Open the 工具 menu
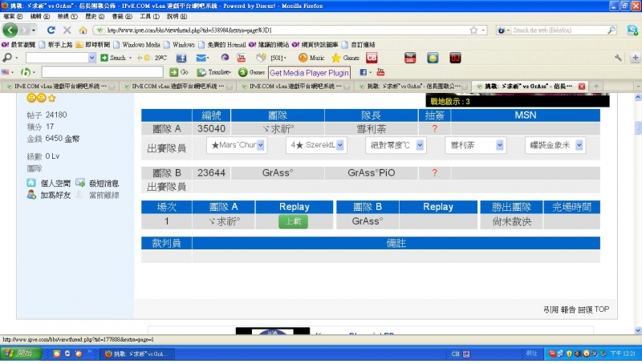Viewport: 642px width, 364px height. pos(149,16)
